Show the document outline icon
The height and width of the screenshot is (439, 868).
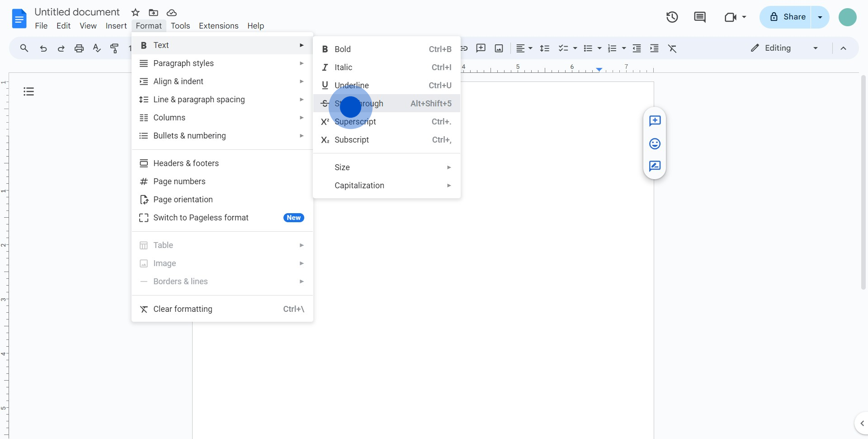point(29,92)
